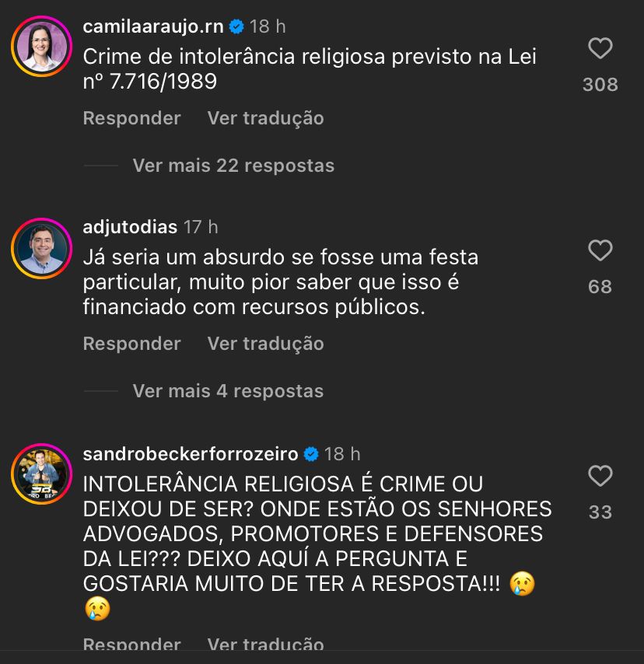The width and height of the screenshot is (644, 664).
Task: Like adjutodias's comment with the heart
Action: tap(600, 251)
